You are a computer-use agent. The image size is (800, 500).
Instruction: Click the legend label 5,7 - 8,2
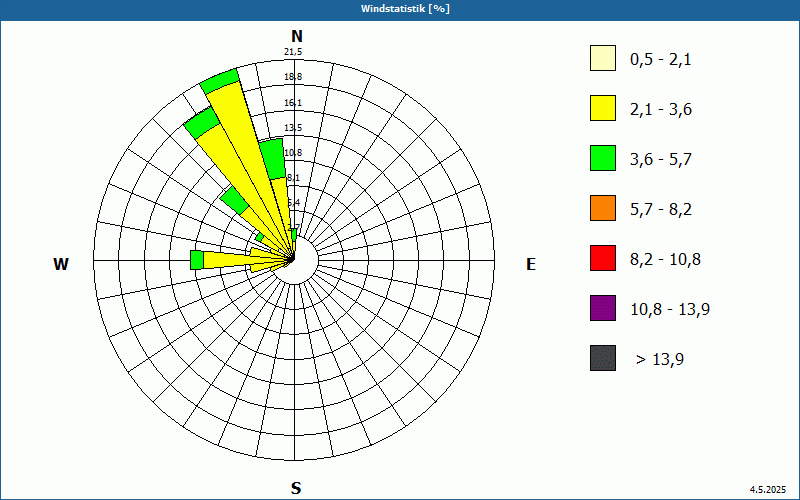pos(661,210)
